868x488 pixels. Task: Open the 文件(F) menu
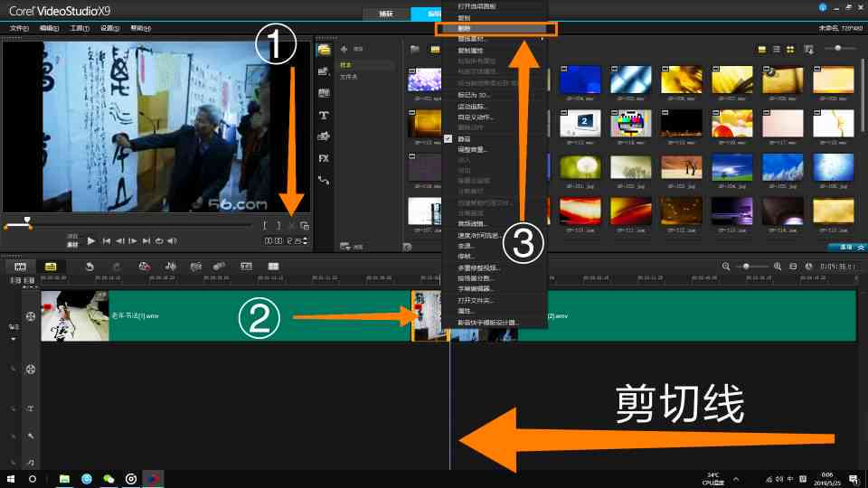(x=19, y=28)
